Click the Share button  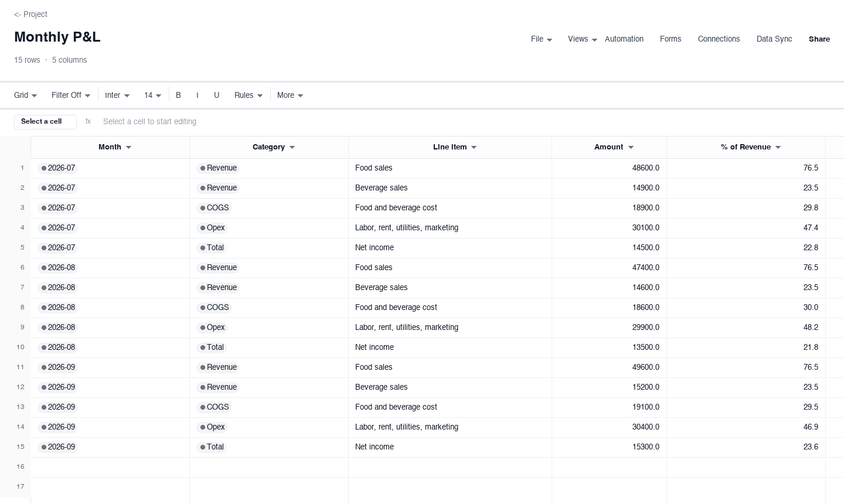(819, 39)
